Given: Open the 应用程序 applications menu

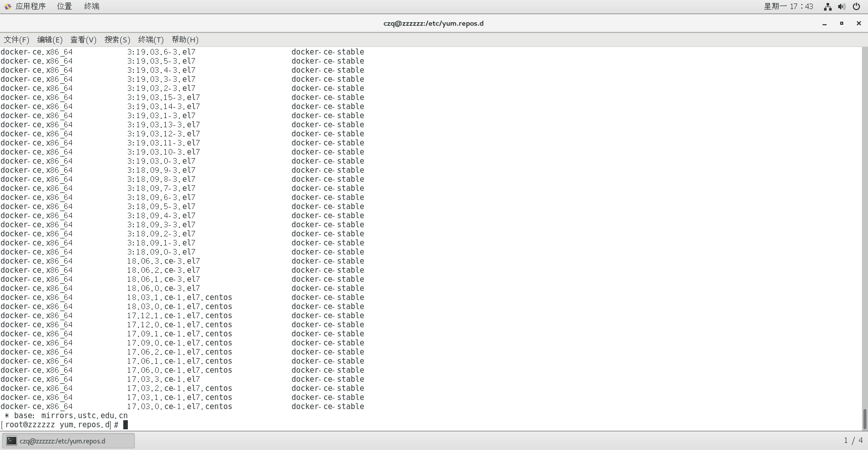Looking at the screenshot, I should coord(30,7).
